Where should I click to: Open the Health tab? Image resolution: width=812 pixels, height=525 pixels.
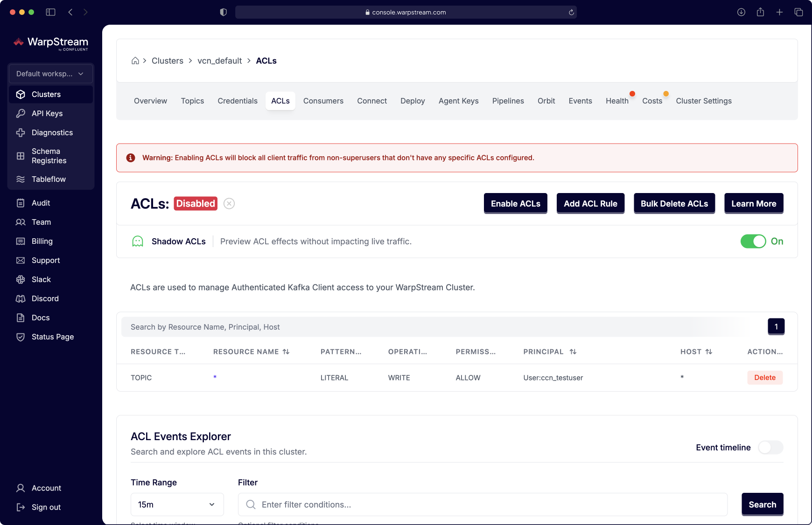617,101
